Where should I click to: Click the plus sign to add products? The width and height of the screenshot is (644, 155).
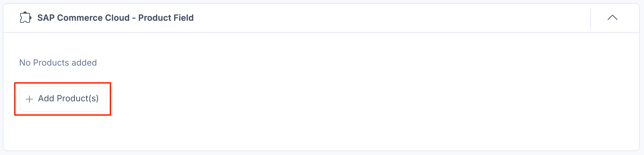pyautogui.click(x=29, y=99)
